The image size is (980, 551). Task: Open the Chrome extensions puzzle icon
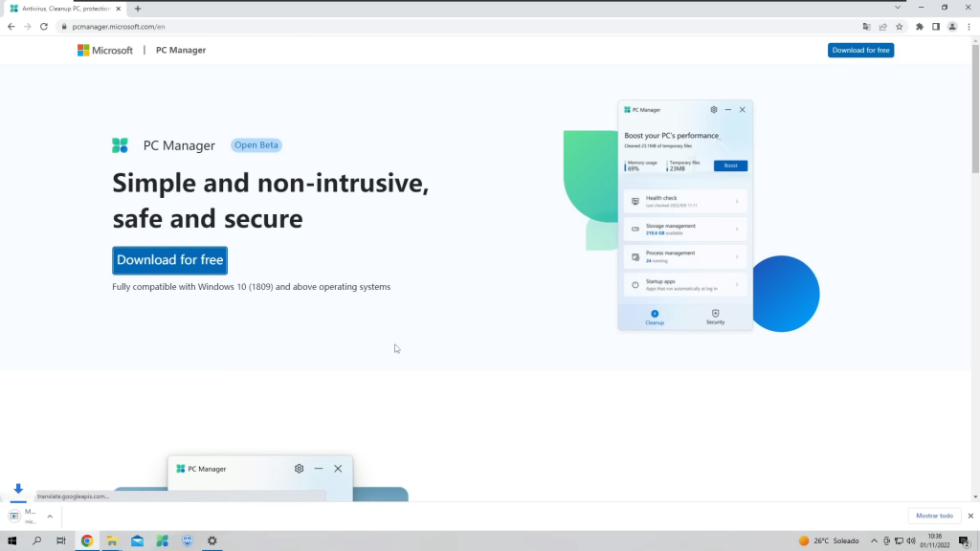click(920, 27)
